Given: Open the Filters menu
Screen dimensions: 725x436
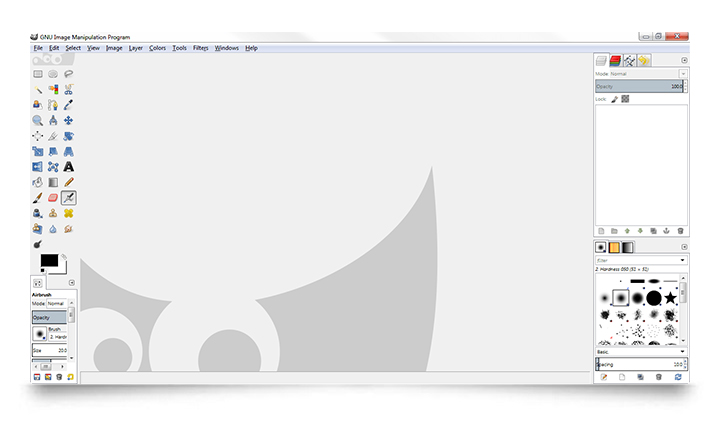Looking at the screenshot, I should [201, 48].
